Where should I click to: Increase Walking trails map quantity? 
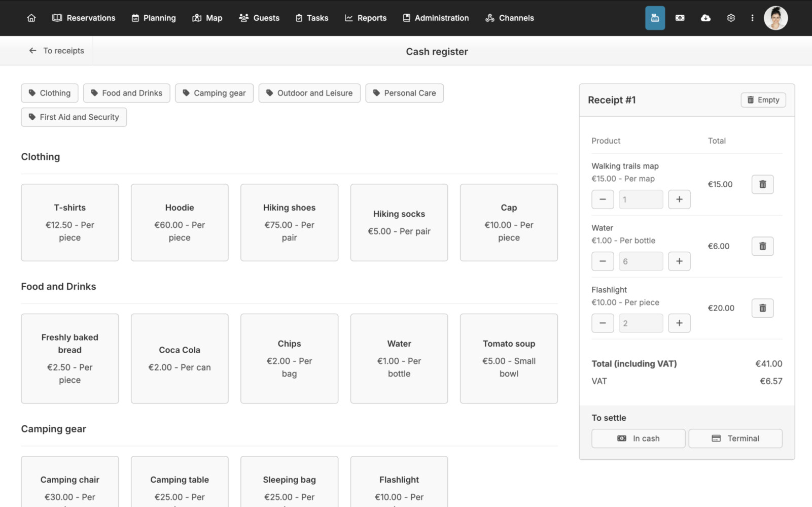tap(679, 199)
